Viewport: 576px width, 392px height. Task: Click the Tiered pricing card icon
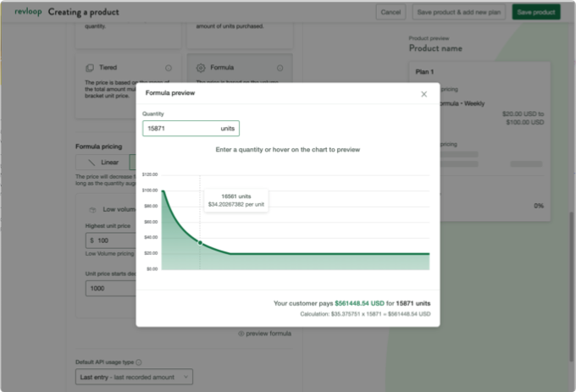91,68
